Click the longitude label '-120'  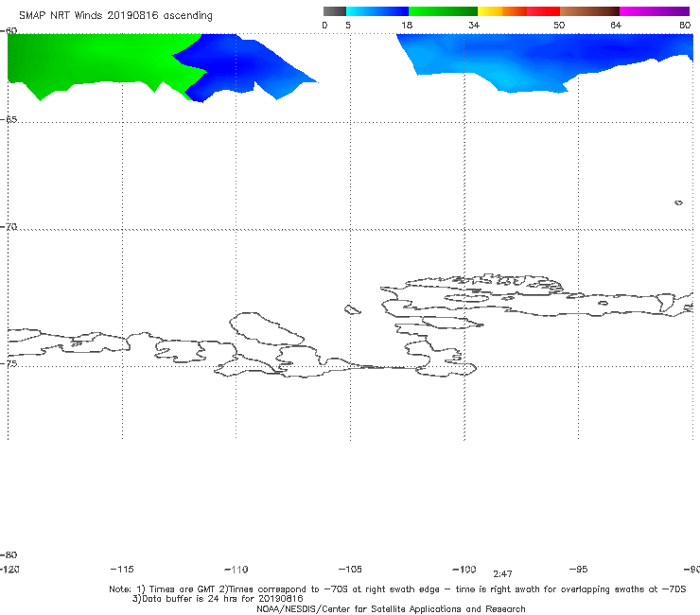9,570
